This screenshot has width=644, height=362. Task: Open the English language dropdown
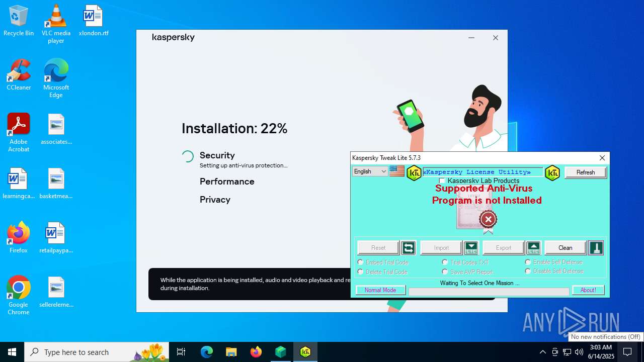click(x=370, y=171)
